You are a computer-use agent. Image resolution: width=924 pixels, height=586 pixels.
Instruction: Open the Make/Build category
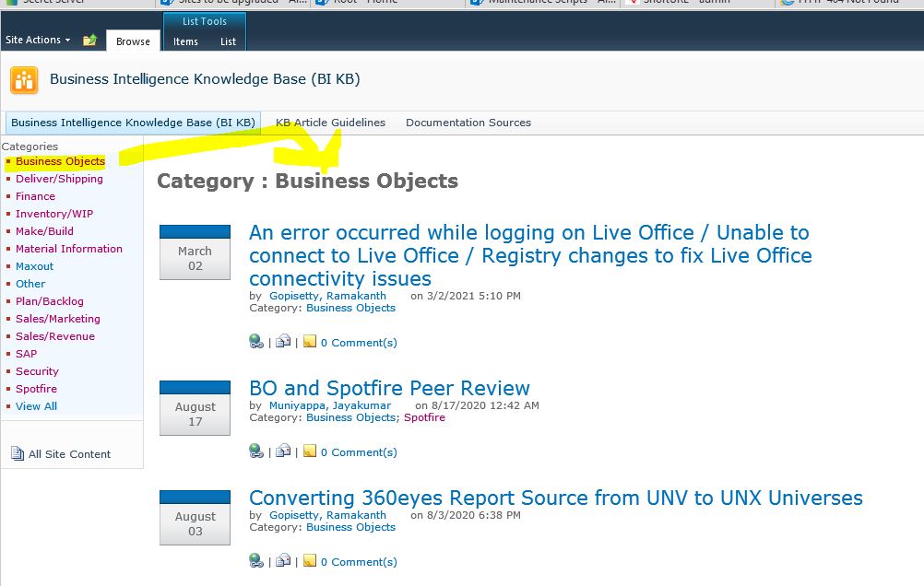click(45, 231)
